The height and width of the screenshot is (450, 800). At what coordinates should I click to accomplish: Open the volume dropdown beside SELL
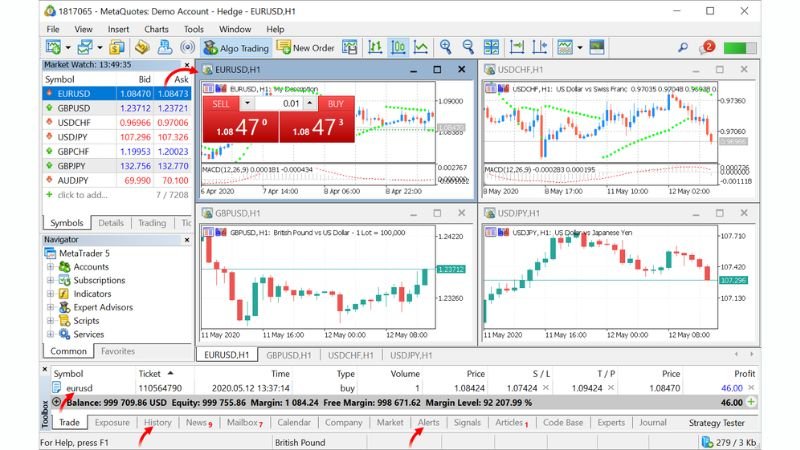[x=247, y=104]
